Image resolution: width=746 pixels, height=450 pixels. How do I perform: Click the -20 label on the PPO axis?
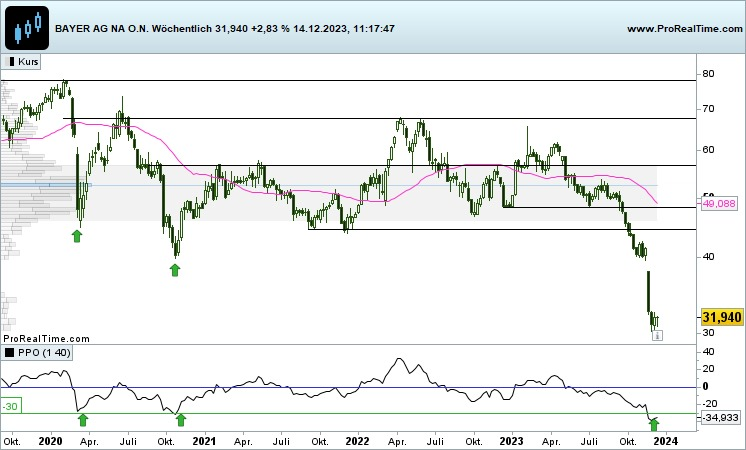click(710, 403)
